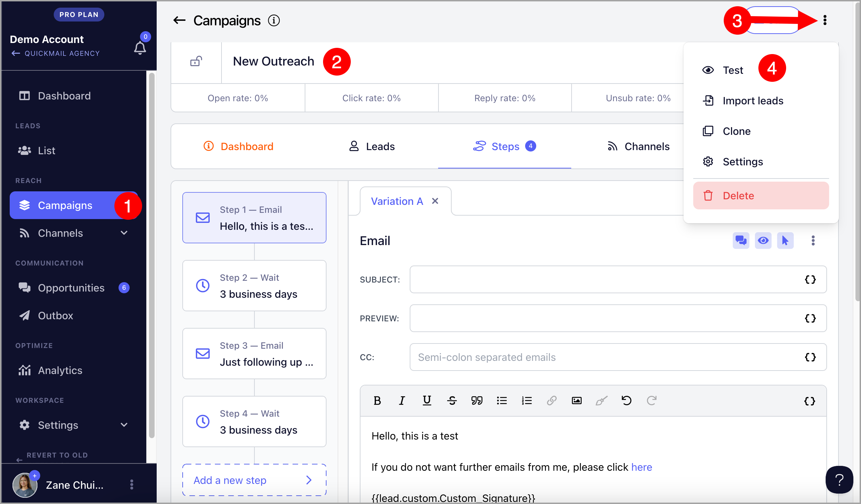Select Step 4 Wait card
861x504 pixels.
click(x=254, y=422)
